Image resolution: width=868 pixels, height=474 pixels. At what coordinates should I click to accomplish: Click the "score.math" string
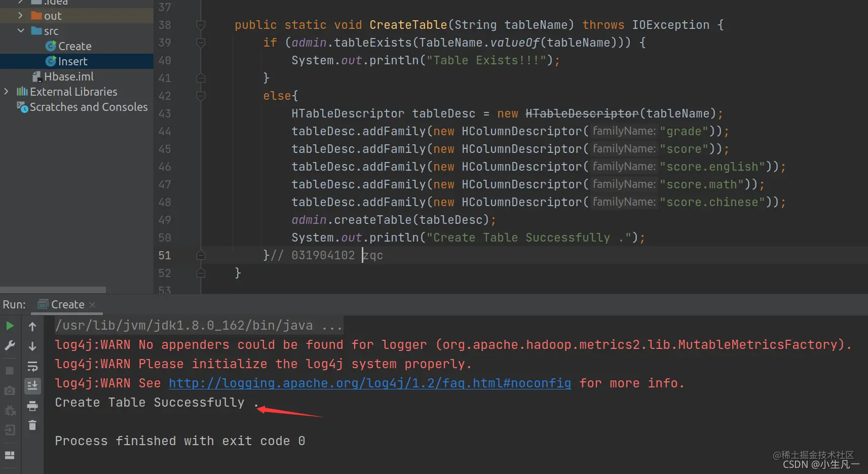[x=701, y=184]
